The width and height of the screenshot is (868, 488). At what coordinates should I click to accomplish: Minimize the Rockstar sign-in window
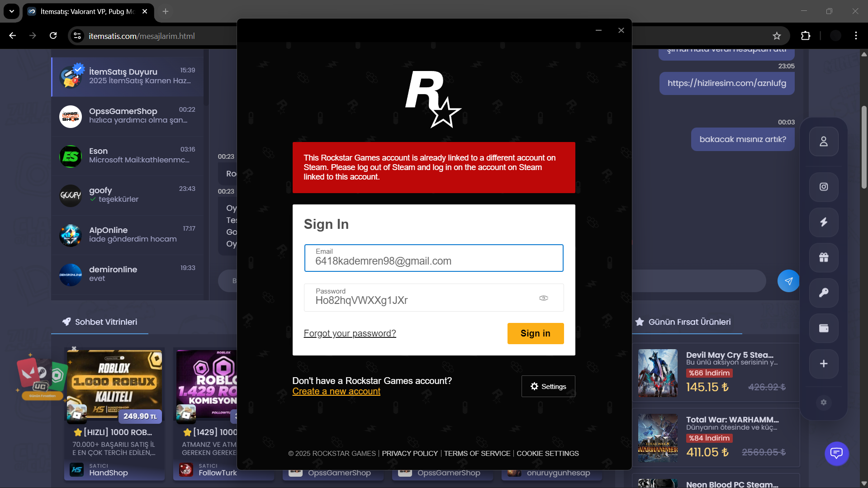click(x=598, y=30)
